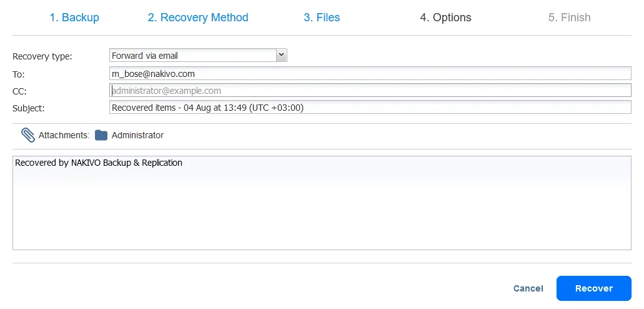Select the Options step heading
The height and width of the screenshot is (309, 644).
pos(445,18)
